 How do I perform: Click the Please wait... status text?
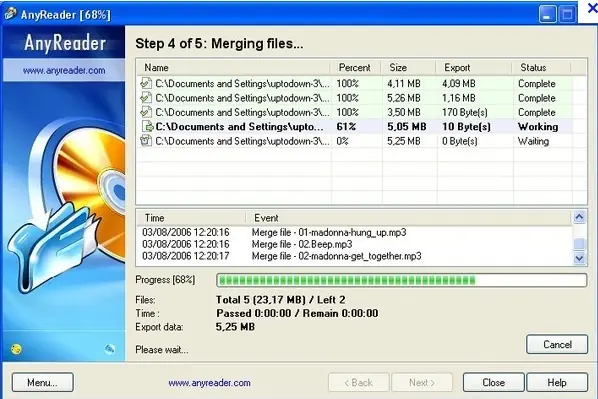coord(162,349)
